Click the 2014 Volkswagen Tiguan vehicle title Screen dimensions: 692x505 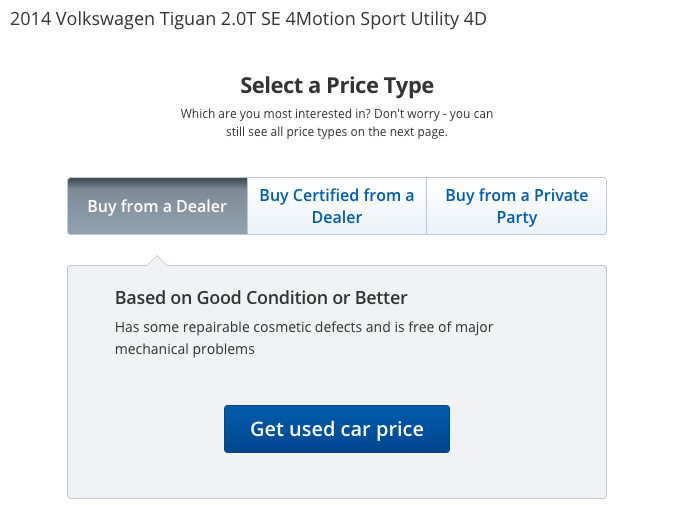point(248,19)
